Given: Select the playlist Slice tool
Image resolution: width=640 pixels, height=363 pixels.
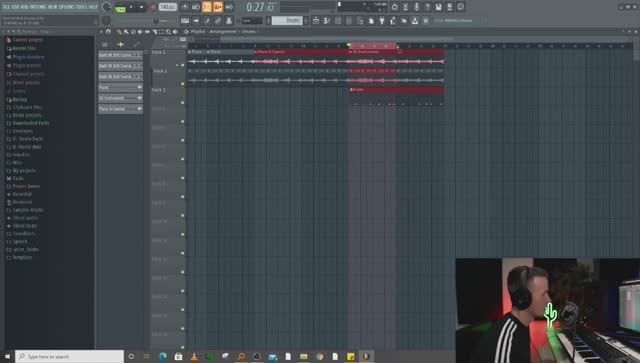Looking at the screenshot, I should pyautogui.click(x=154, y=31).
